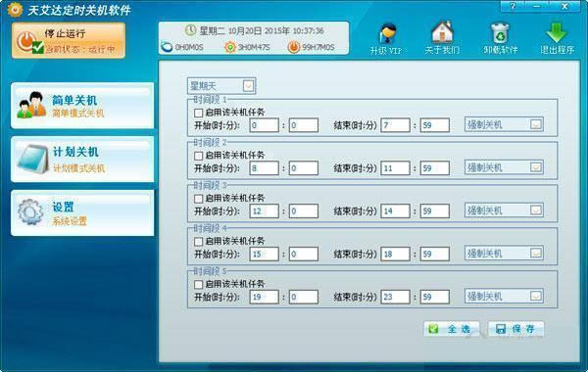Click start hour field of 时间段 1

tap(264, 125)
